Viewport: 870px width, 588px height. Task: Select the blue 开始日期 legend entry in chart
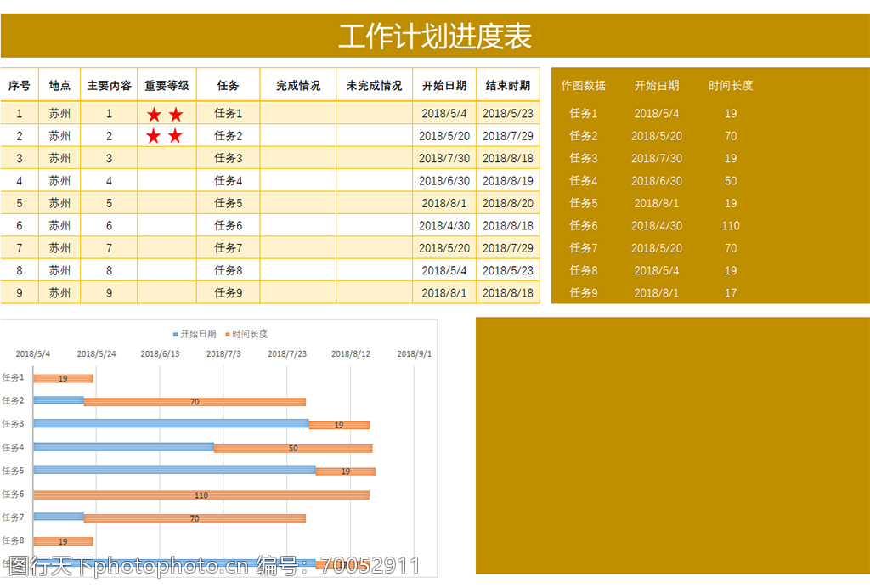[x=195, y=334]
